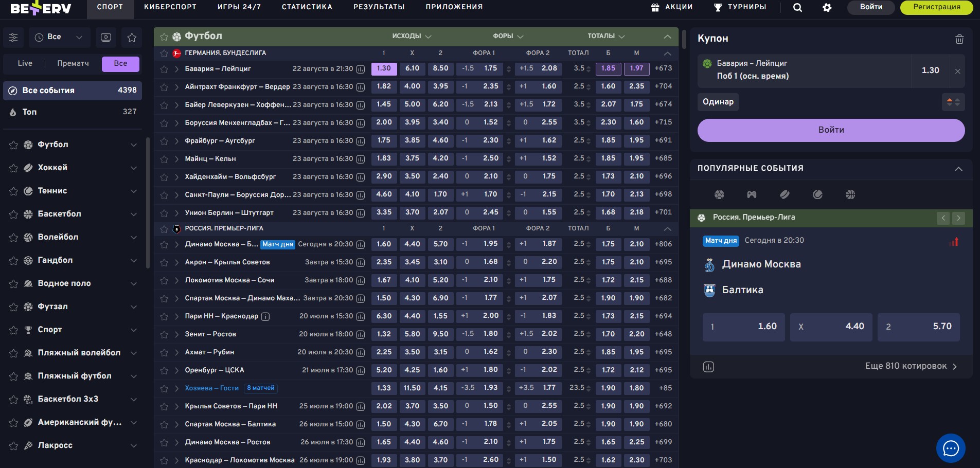The image size is (980, 468).
Task: Open statistics icon for Майнц – Кельн
Action: point(361,159)
